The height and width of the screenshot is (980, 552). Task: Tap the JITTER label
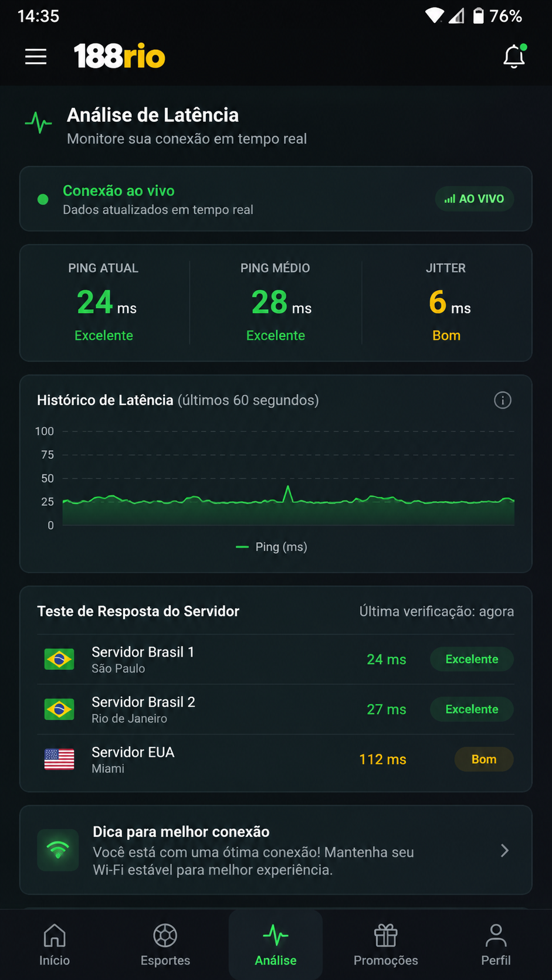pos(446,268)
